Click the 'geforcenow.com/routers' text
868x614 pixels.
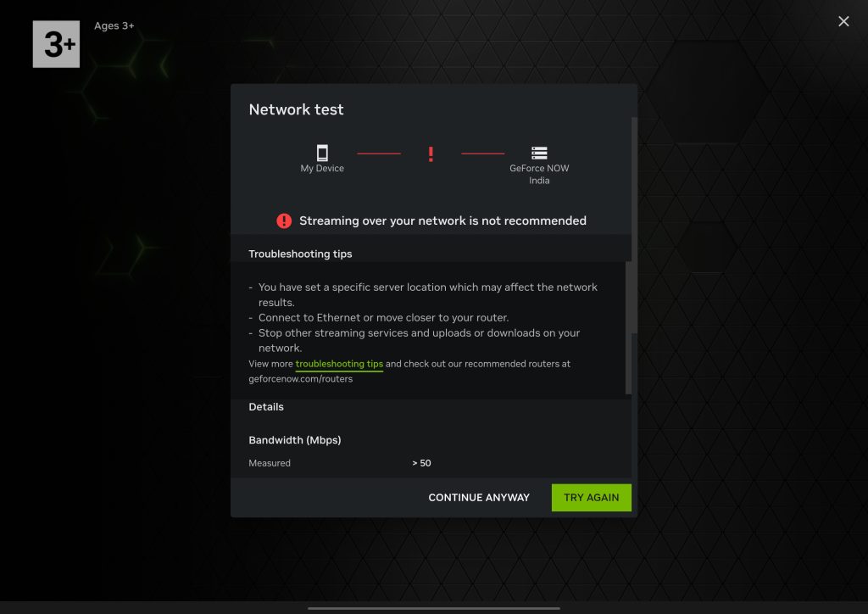tap(301, 379)
